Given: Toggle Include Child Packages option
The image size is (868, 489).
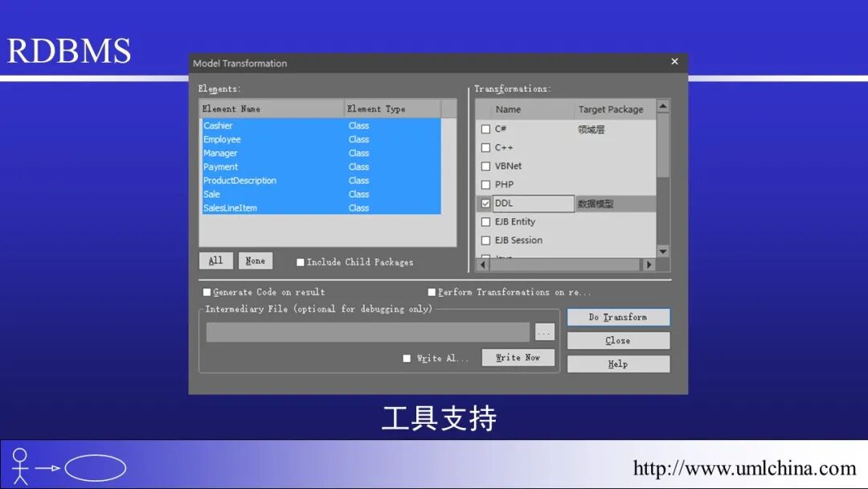Looking at the screenshot, I should click(301, 261).
